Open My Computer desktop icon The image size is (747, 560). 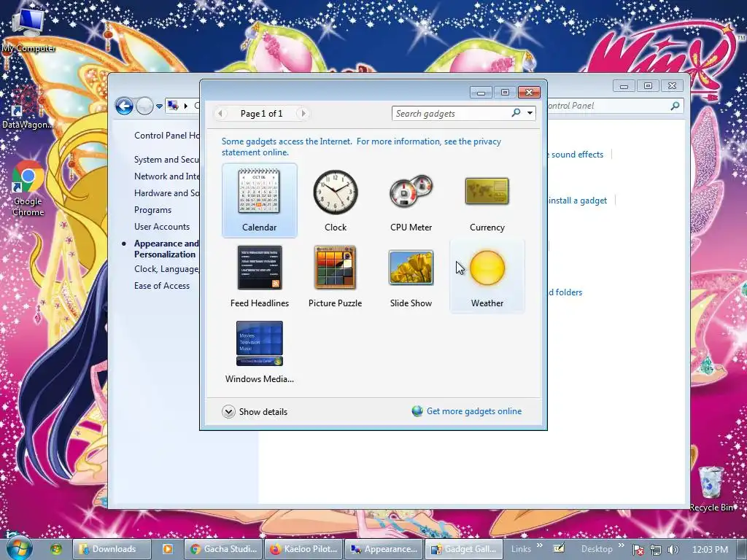click(x=28, y=29)
